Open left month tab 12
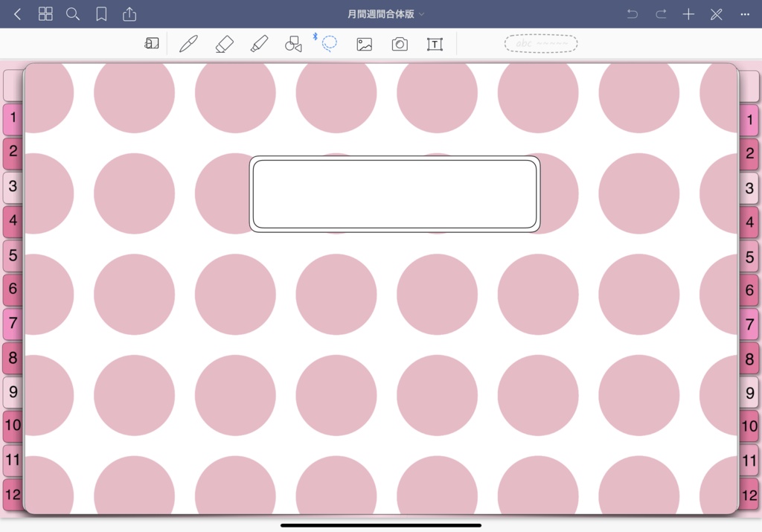The width and height of the screenshot is (762, 532). pos(13,495)
